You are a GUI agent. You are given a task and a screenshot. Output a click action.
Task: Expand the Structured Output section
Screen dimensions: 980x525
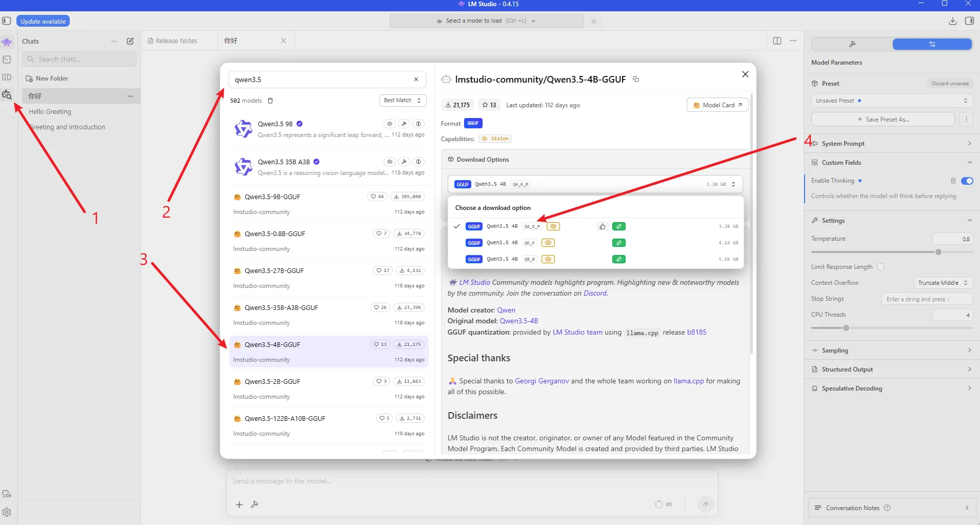[892, 370]
